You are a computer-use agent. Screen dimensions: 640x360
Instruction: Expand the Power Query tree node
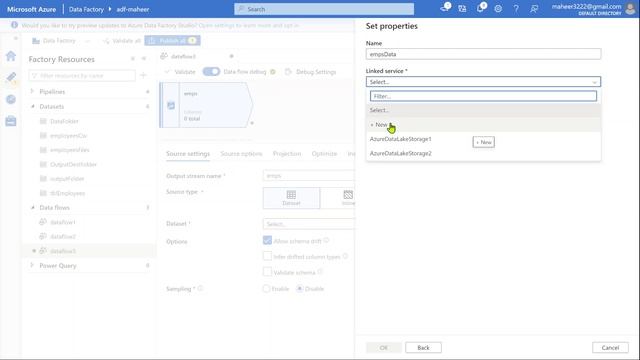pyautogui.click(x=32, y=265)
